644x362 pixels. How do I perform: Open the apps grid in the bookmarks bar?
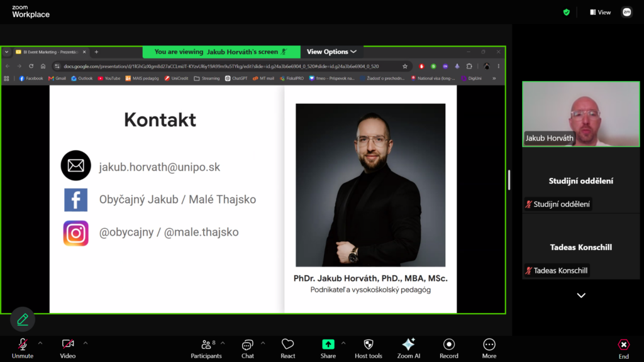coord(6,79)
